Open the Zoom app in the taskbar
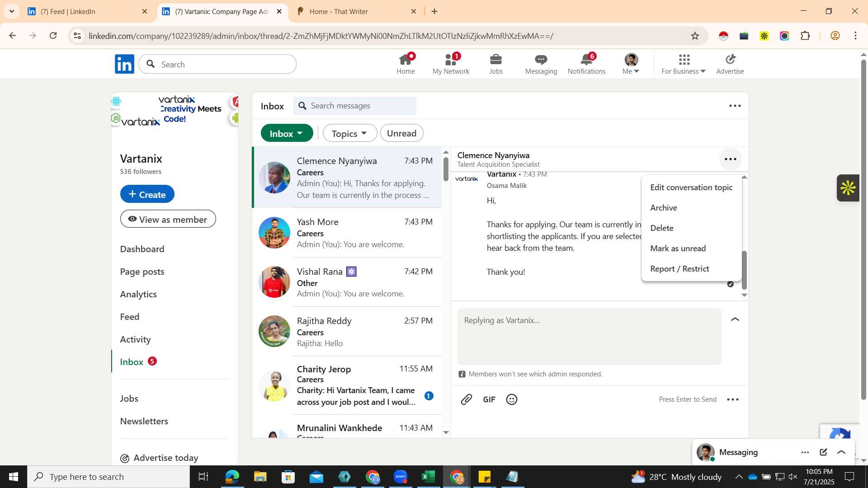The image size is (868, 488). pyautogui.click(x=401, y=477)
